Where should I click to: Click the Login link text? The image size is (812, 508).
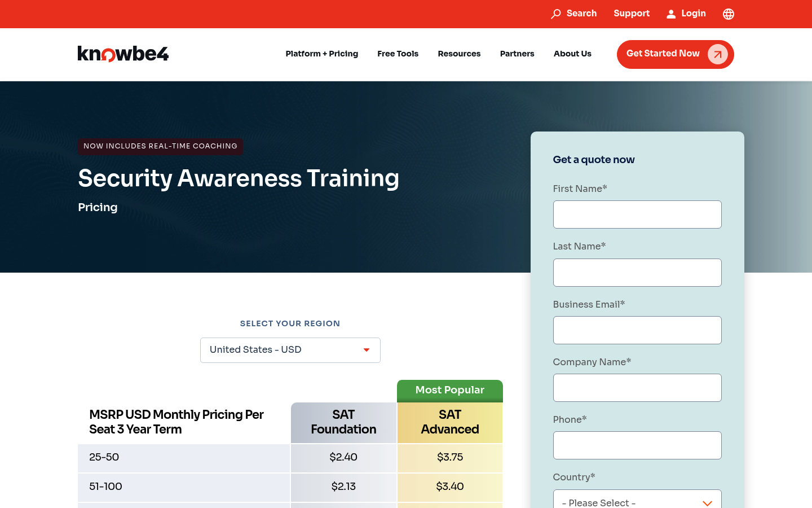(694, 14)
